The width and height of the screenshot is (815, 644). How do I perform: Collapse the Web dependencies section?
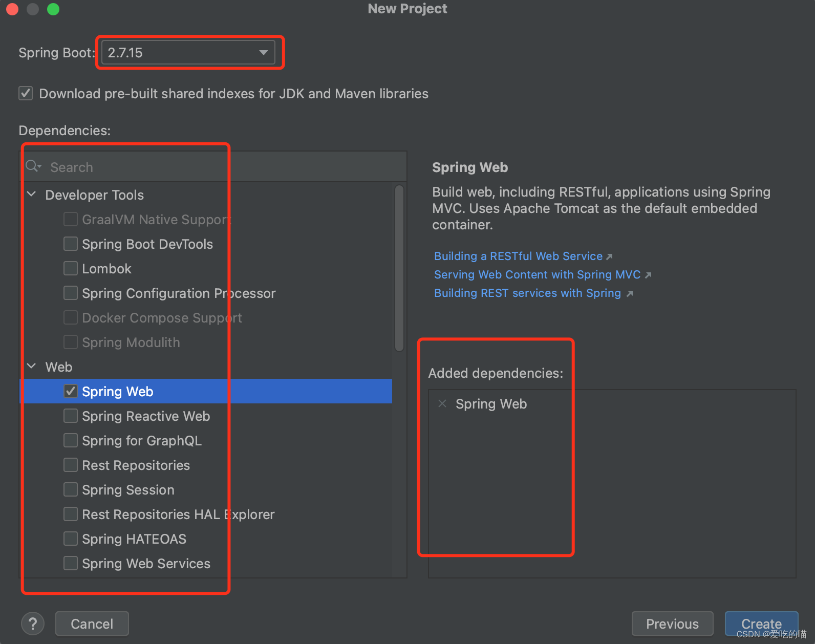(31, 367)
